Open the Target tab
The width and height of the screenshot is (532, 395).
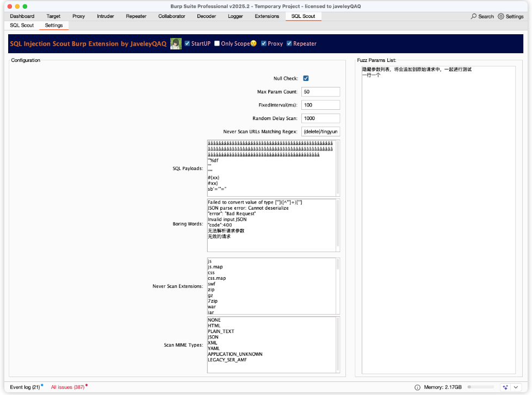pos(53,16)
